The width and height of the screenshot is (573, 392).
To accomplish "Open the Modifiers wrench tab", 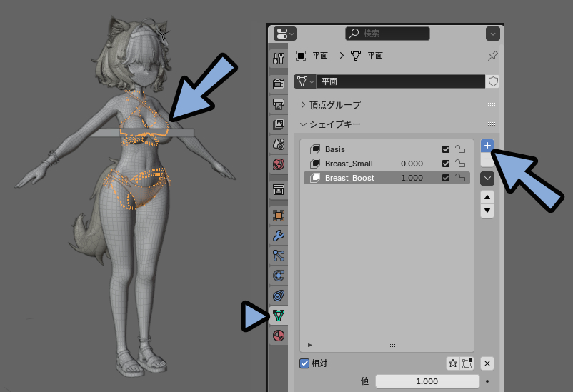I will coord(279,236).
